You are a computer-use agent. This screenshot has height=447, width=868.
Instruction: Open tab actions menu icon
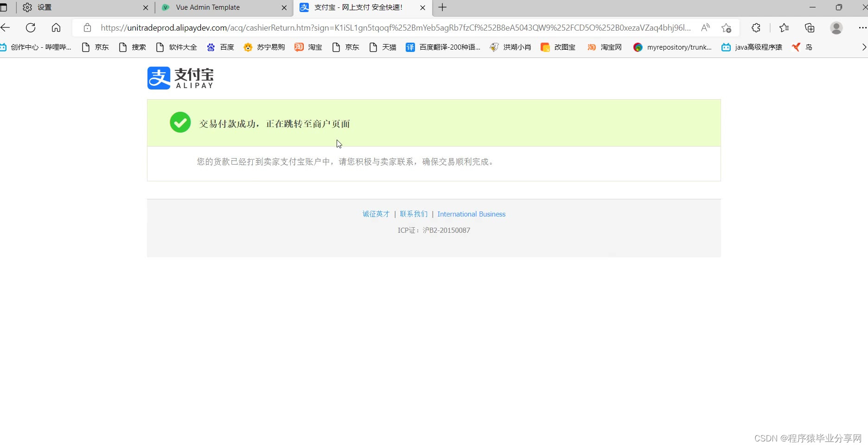[4, 7]
